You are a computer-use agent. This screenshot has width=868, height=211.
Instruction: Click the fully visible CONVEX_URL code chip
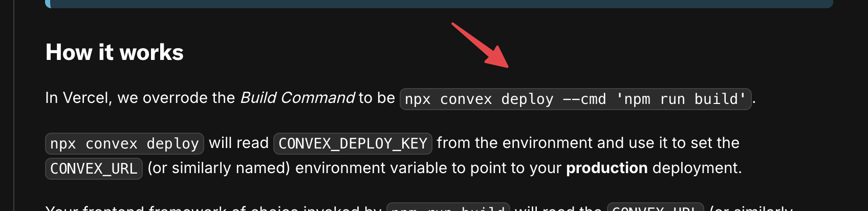click(x=94, y=168)
